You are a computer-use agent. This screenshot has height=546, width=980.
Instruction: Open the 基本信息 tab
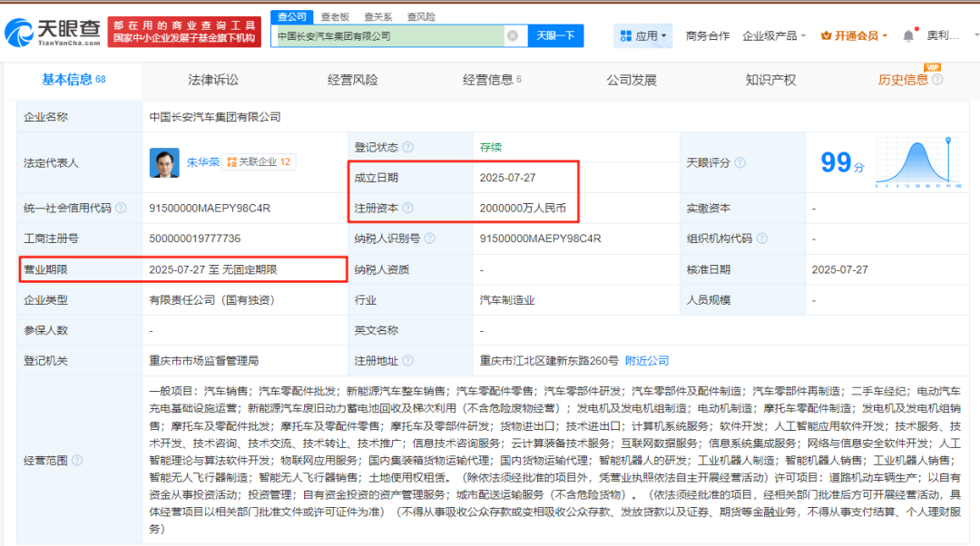click(73, 80)
